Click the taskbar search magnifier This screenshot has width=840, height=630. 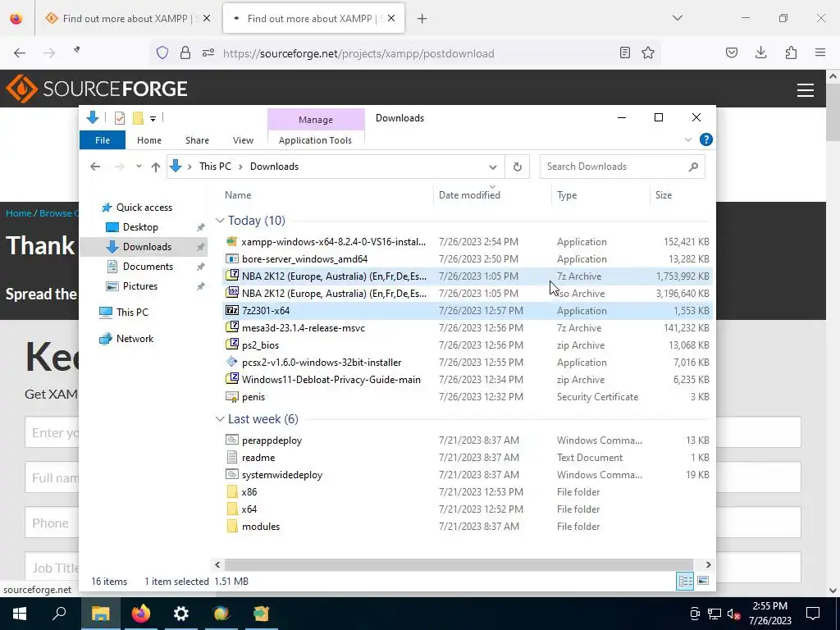point(59,614)
